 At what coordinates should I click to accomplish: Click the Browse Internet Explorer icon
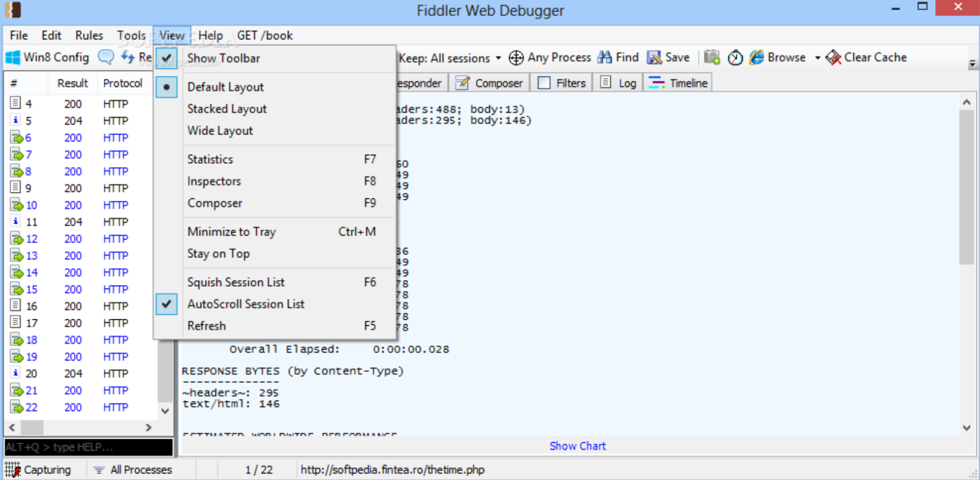pos(757,57)
